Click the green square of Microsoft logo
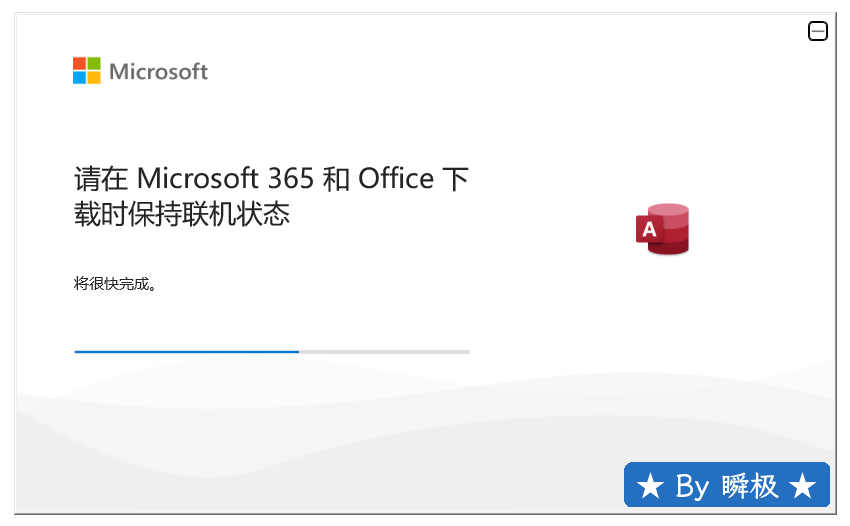This screenshot has height=526, width=850. tap(94, 63)
